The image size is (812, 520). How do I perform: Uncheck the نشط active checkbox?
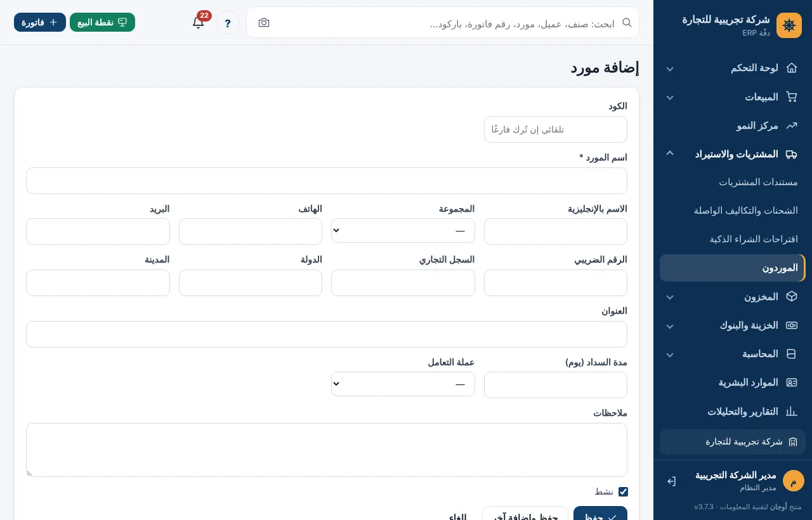tap(623, 491)
